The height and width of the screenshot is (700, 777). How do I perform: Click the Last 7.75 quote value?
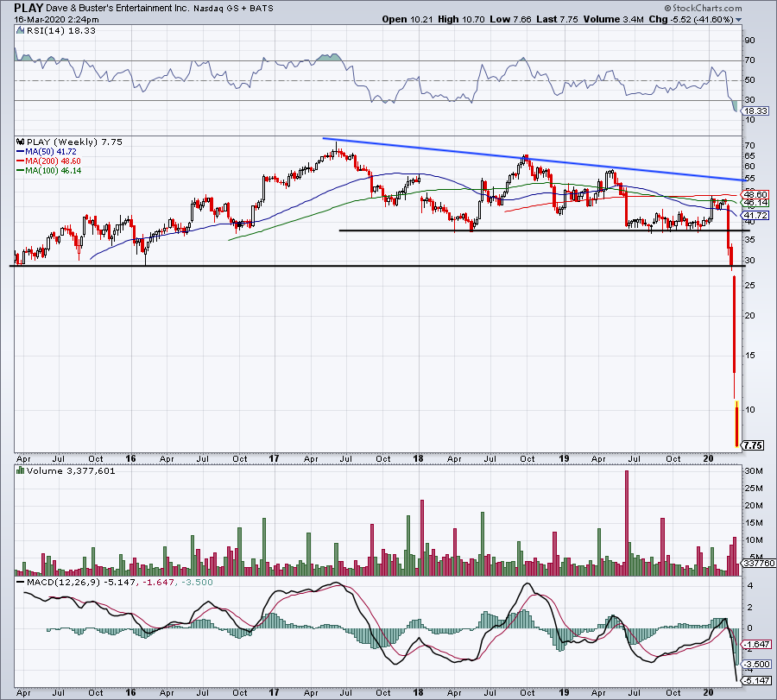click(557, 20)
